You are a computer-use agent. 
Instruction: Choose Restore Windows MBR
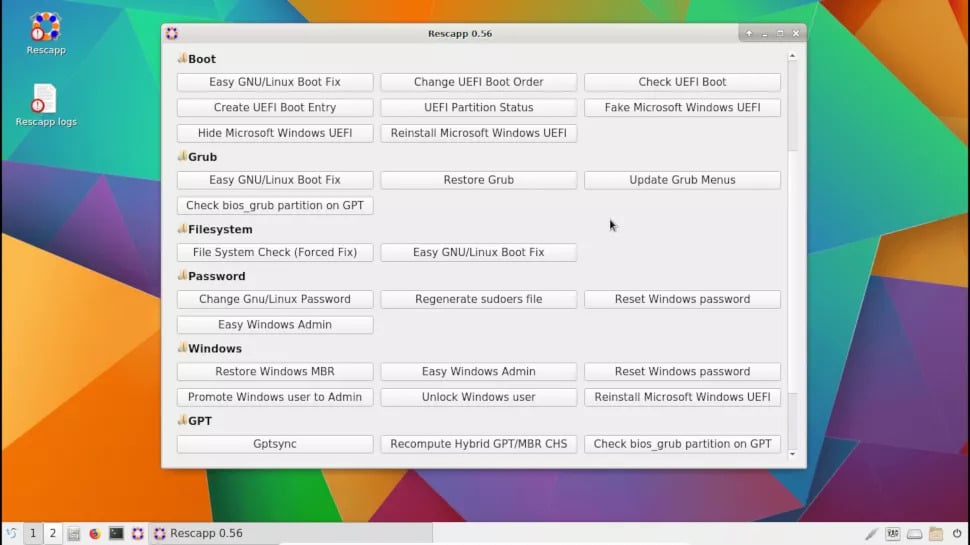275,372
